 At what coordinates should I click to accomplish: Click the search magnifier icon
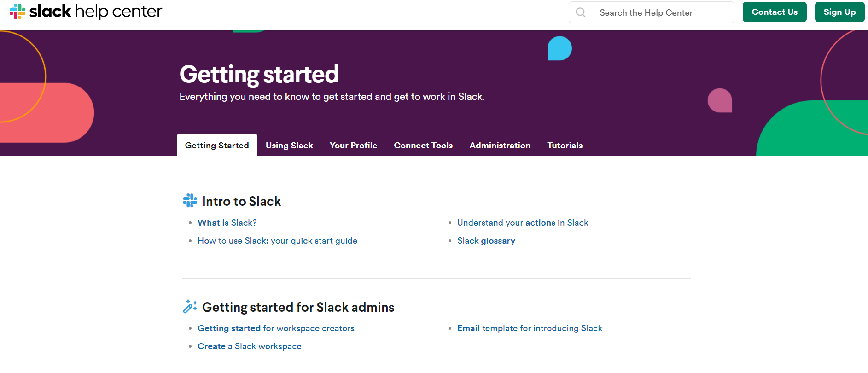pyautogui.click(x=581, y=12)
